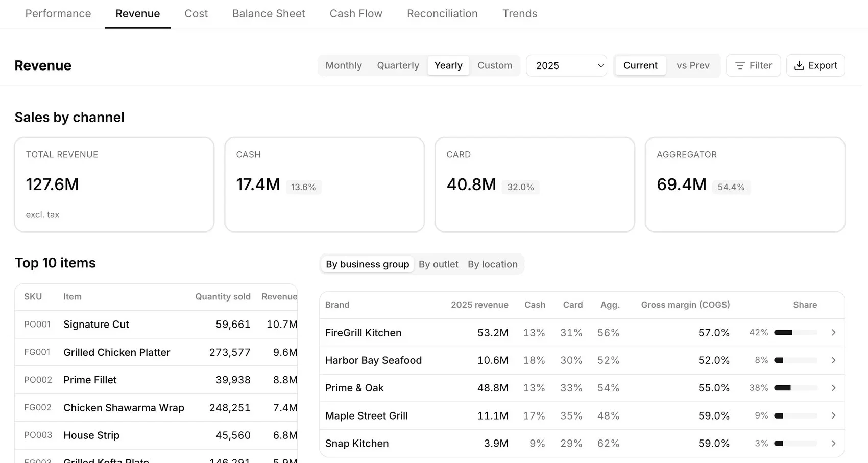Click Snap Kitchen 3% share bar
Image resolution: width=868 pixels, height=463 pixels.
795,444
